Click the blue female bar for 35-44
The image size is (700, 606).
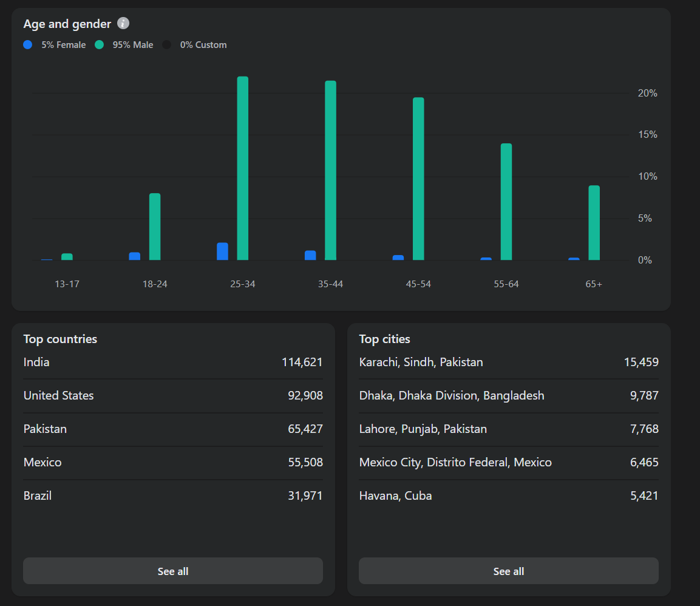310,255
